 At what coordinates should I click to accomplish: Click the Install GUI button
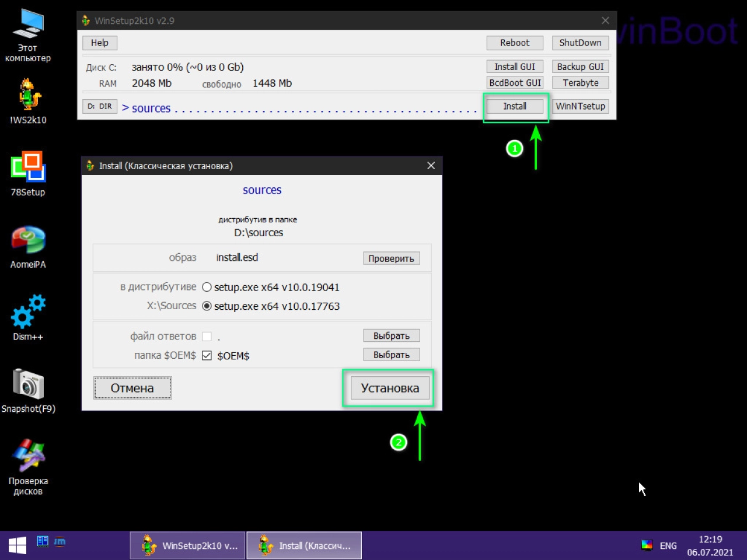pyautogui.click(x=515, y=66)
